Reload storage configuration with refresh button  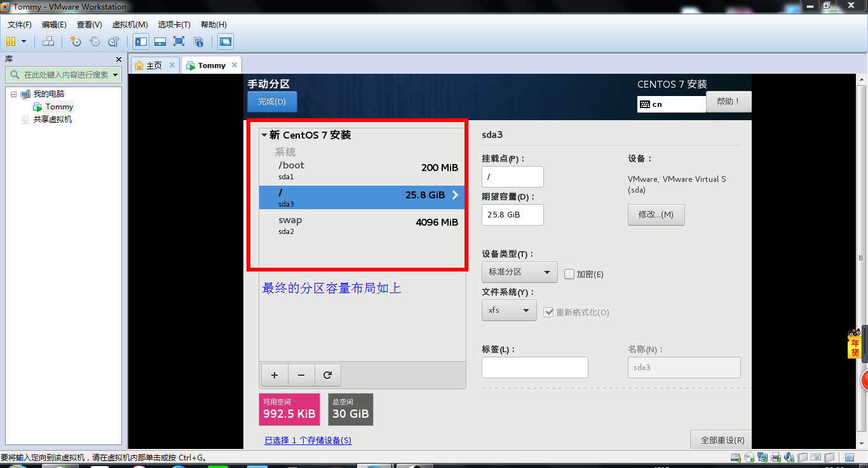tap(328, 375)
